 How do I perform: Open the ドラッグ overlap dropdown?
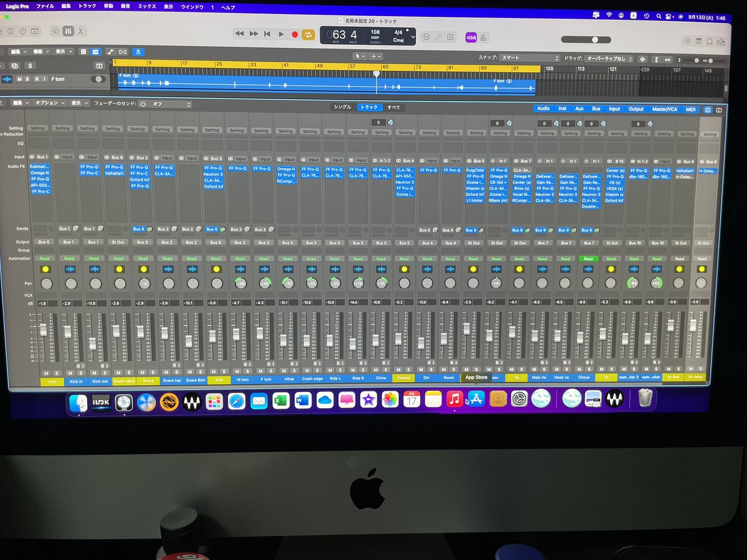click(x=609, y=58)
